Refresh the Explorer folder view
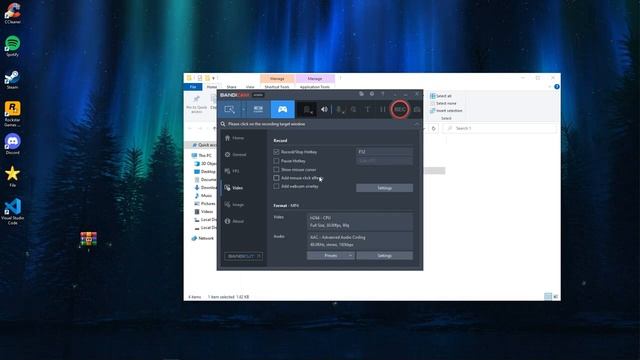This screenshot has width=640, height=360. (433, 128)
